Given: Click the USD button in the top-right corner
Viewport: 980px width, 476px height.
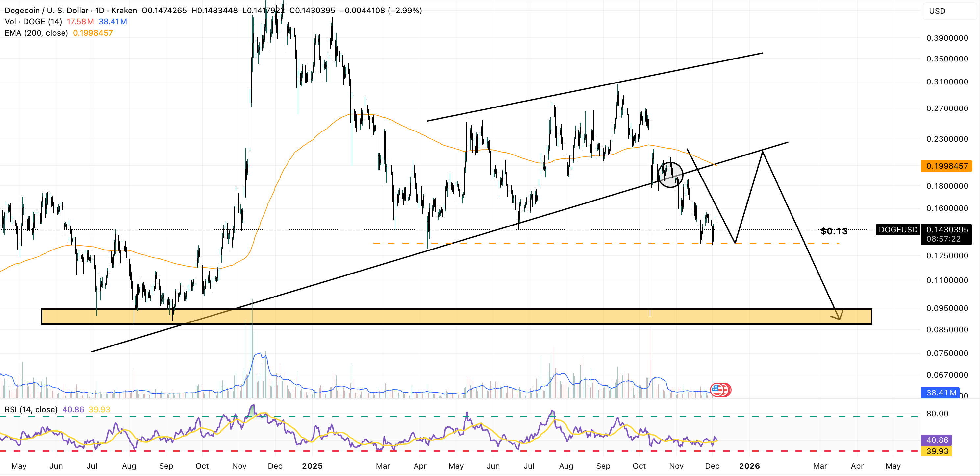Looking at the screenshot, I should 938,11.
